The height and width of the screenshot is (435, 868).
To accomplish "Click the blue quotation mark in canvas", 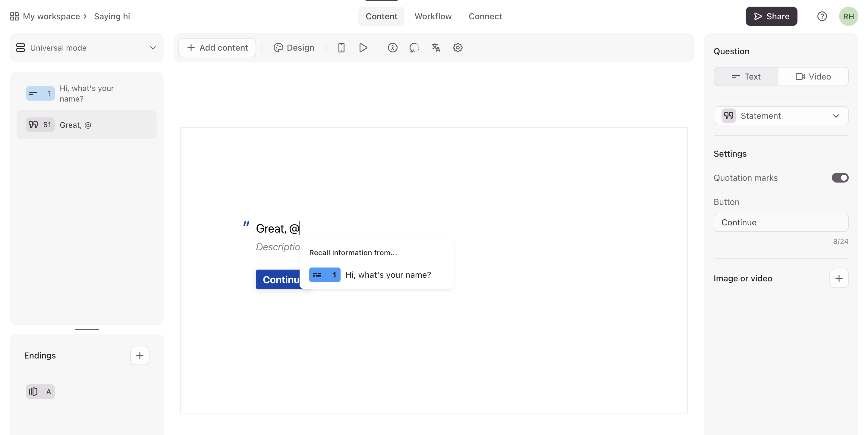I will (x=246, y=224).
